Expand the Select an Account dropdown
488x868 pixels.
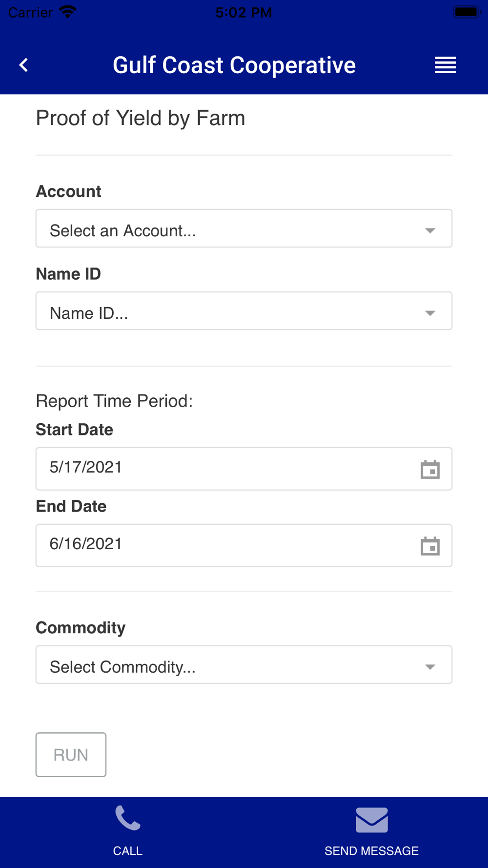[x=244, y=228]
